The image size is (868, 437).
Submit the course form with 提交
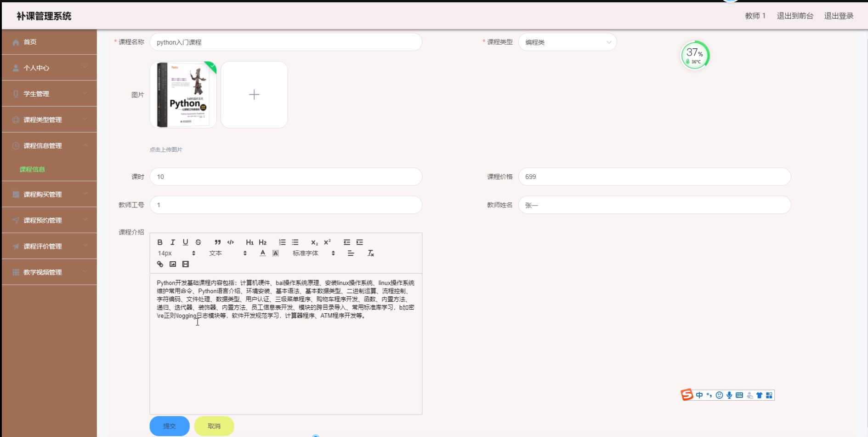(x=169, y=426)
